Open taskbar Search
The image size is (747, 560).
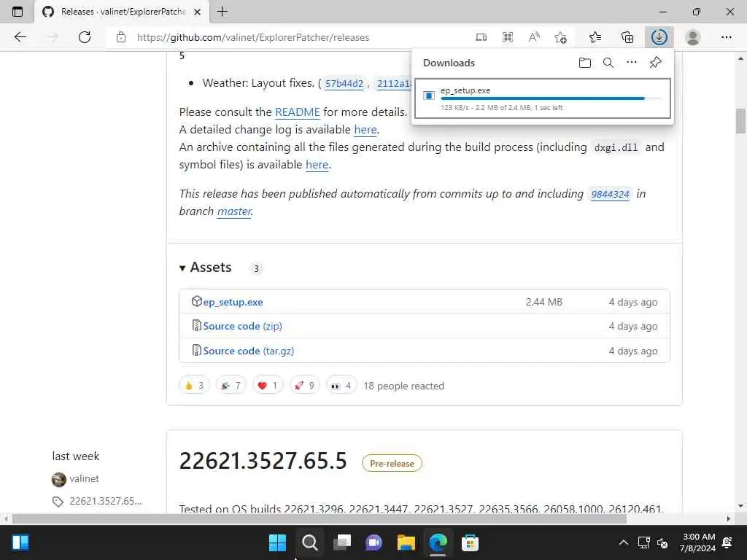309,542
